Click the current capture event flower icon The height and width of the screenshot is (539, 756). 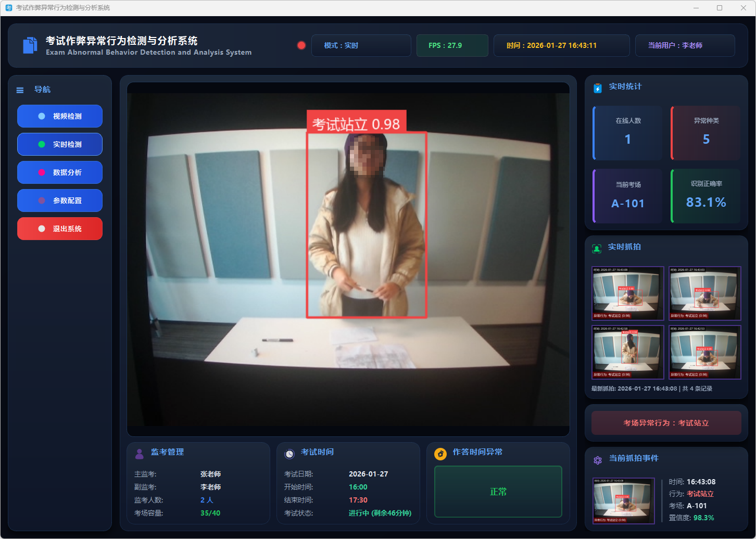(x=598, y=460)
